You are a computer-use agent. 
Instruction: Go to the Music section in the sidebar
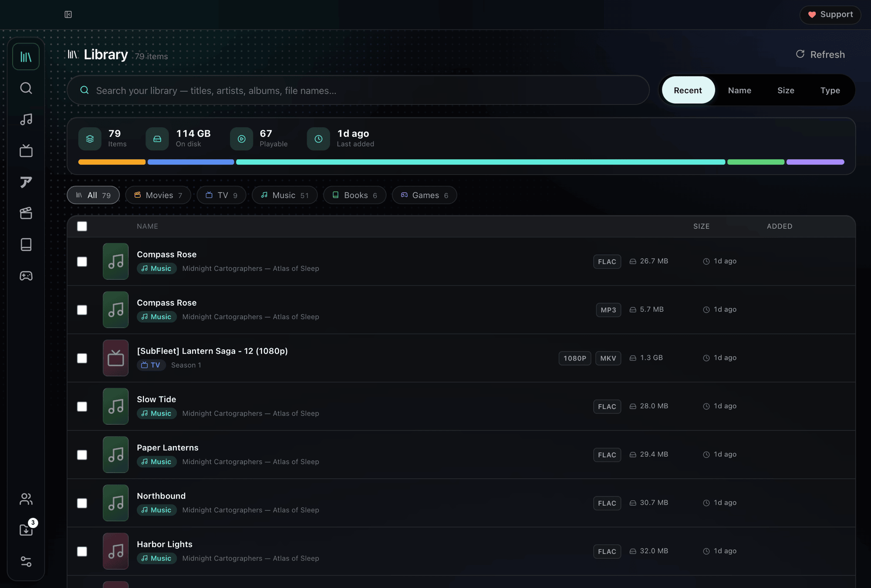pyautogui.click(x=26, y=119)
